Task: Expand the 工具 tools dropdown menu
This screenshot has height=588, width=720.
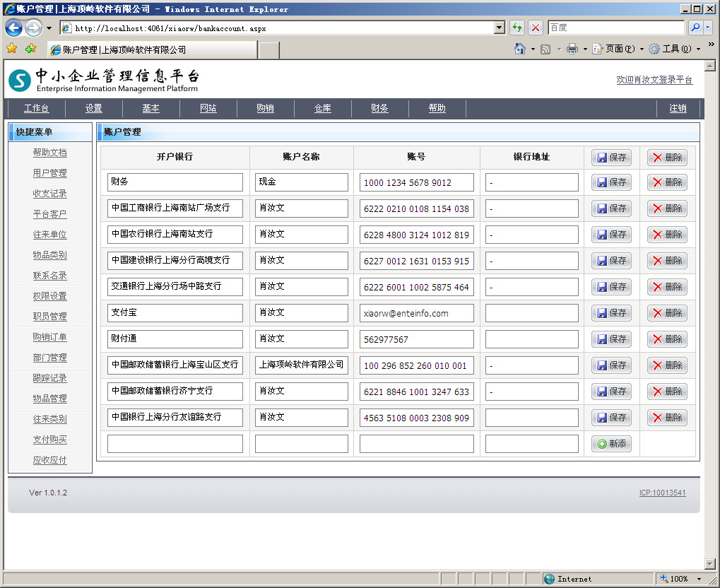Action: (674, 49)
